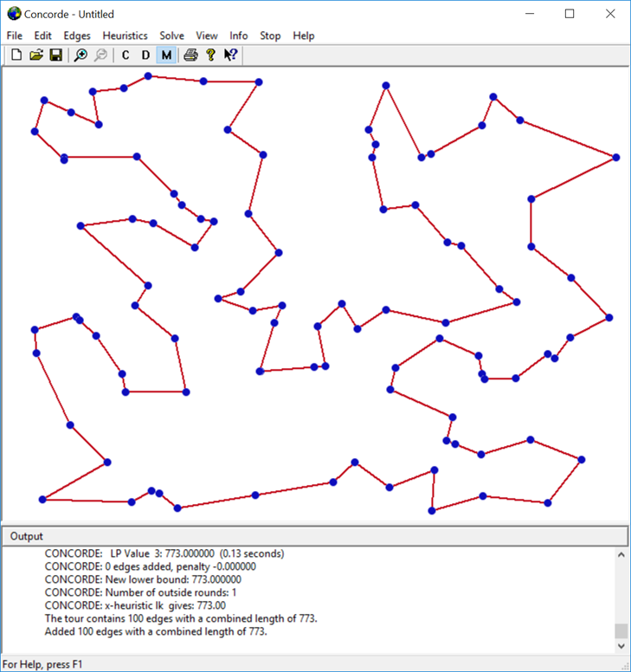Click the output scrollbar up arrow
This screenshot has width=631, height=672.
(621, 554)
